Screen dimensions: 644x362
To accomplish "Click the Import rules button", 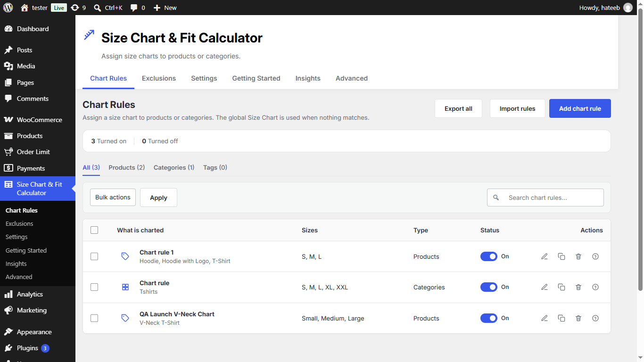I will tap(518, 108).
